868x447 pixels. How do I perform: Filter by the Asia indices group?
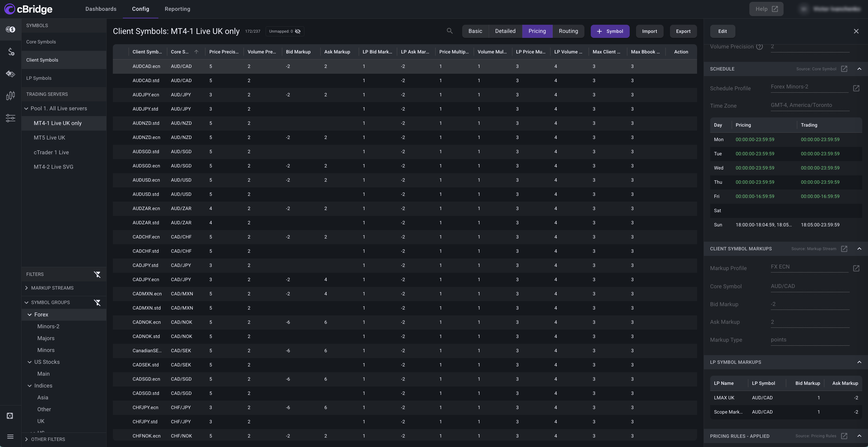click(x=43, y=398)
